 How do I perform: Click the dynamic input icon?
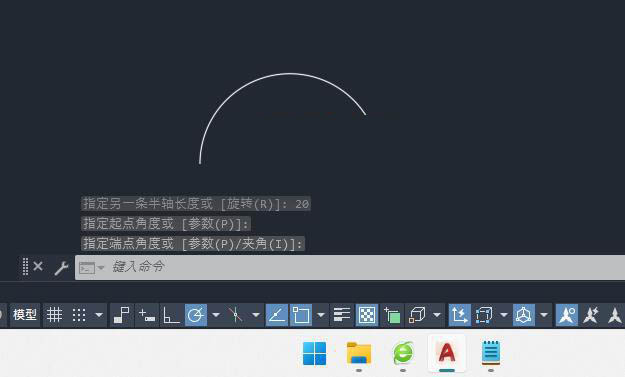pyautogui.click(x=147, y=315)
